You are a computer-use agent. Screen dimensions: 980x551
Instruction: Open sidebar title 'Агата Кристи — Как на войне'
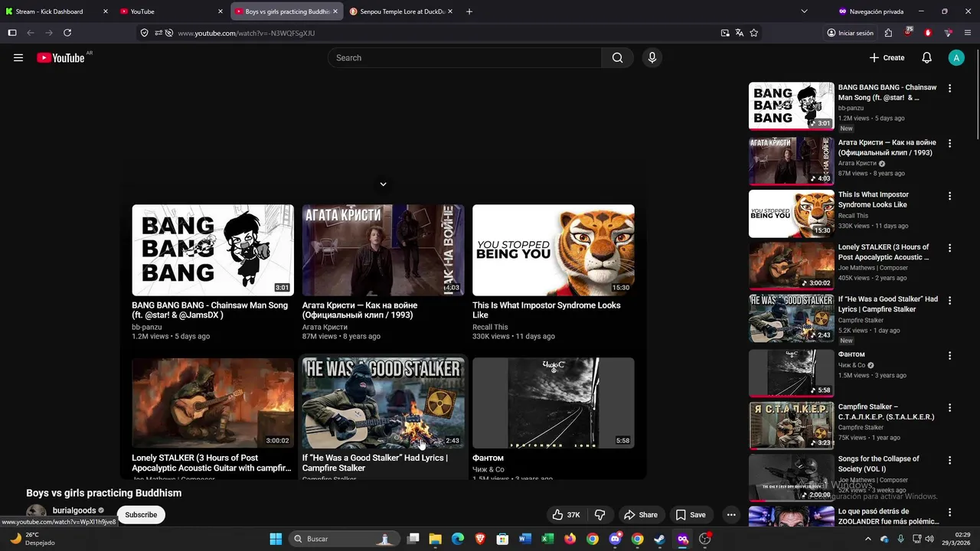[887, 148]
